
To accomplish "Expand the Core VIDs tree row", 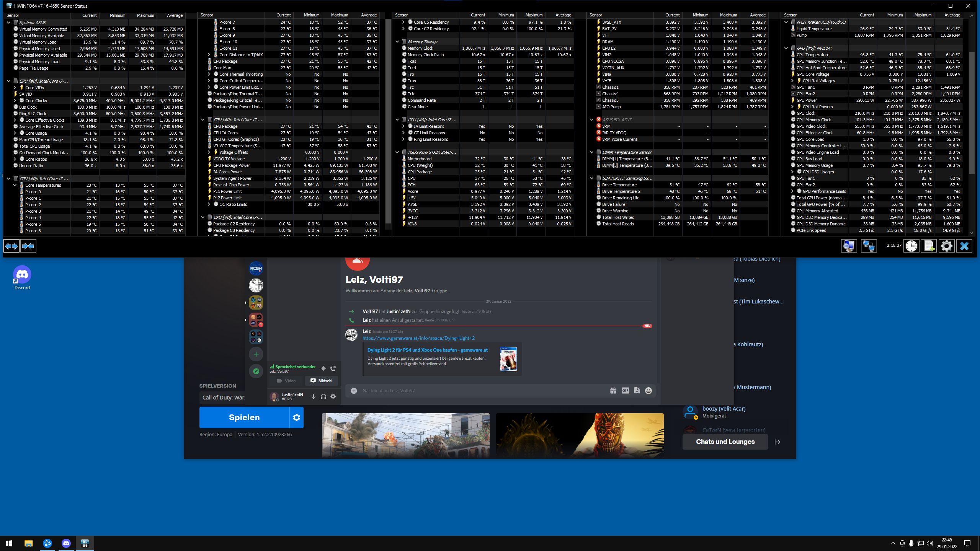I will pyautogui.click(x=15, y=88).
